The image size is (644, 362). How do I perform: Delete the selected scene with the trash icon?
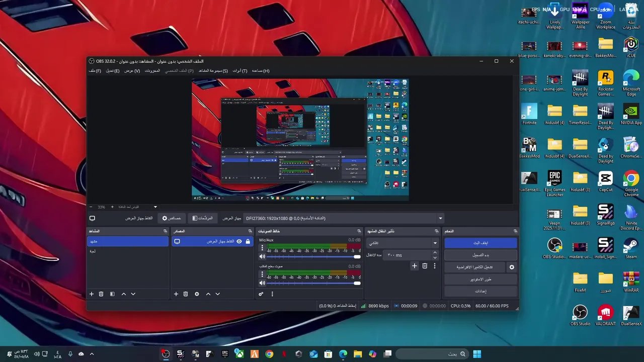point(101,294)
